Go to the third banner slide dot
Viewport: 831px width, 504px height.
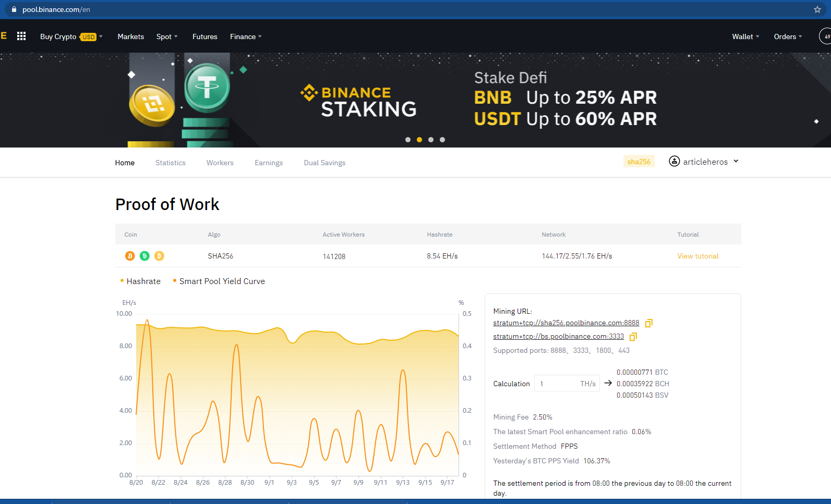click(431, 140)
